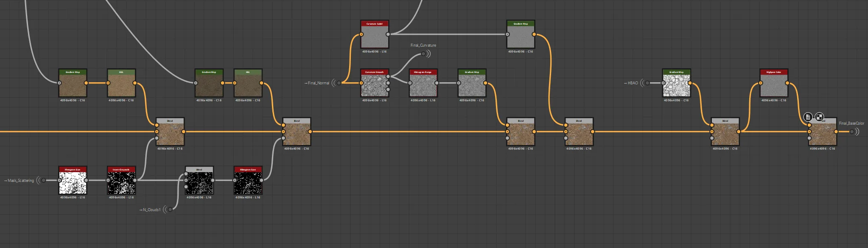Select the Final_Normal input connector
The width and height of the screenshot is (868, 248).
coord(339,83)
